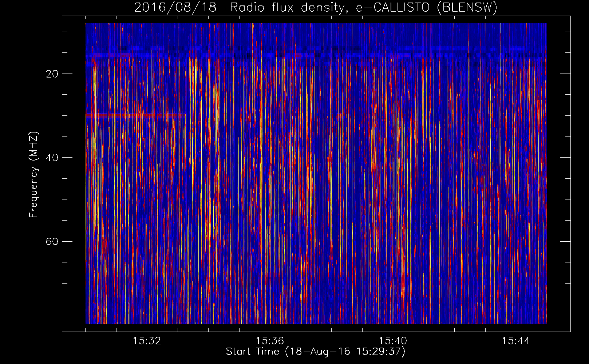The height and width of the screenshot is (364, 589).
Task: Click the red horizontal interference line near 30 MHz
Action: (135, 115)
